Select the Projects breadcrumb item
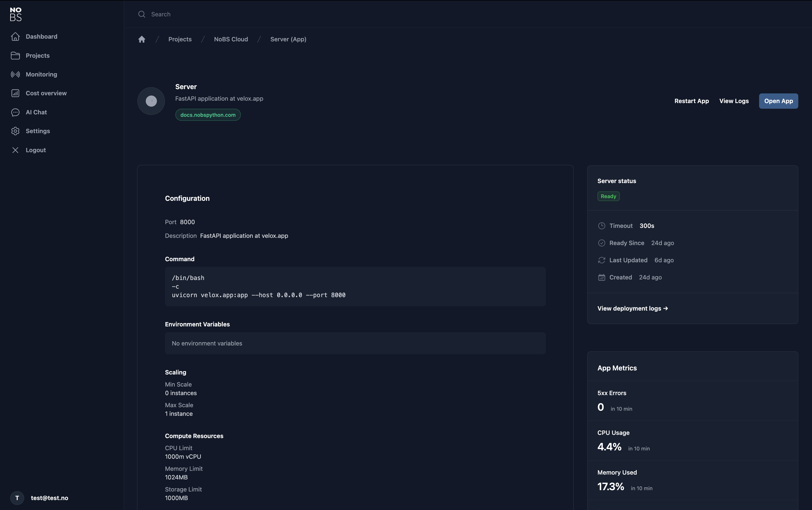This screenshot has height=510, width=812. pos(180,39)
